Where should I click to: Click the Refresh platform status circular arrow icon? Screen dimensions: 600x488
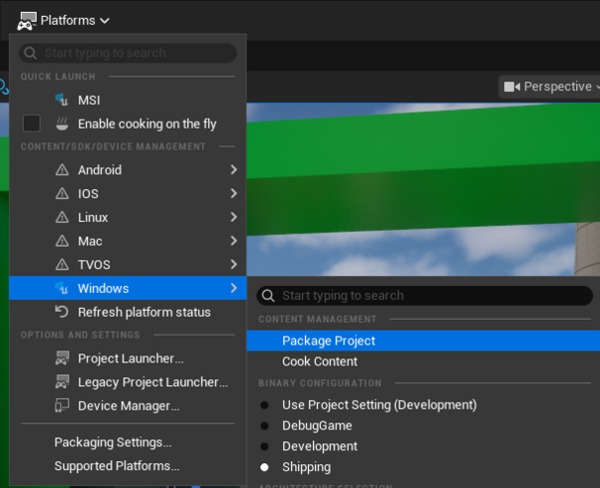click(62, 312)
